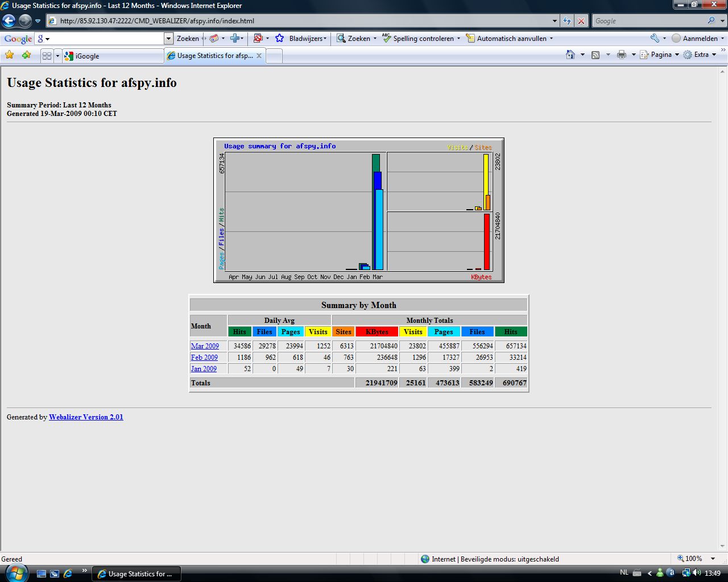Open the Pagina menu
This screenshot has width=728, height=582.
pos(660,55)
